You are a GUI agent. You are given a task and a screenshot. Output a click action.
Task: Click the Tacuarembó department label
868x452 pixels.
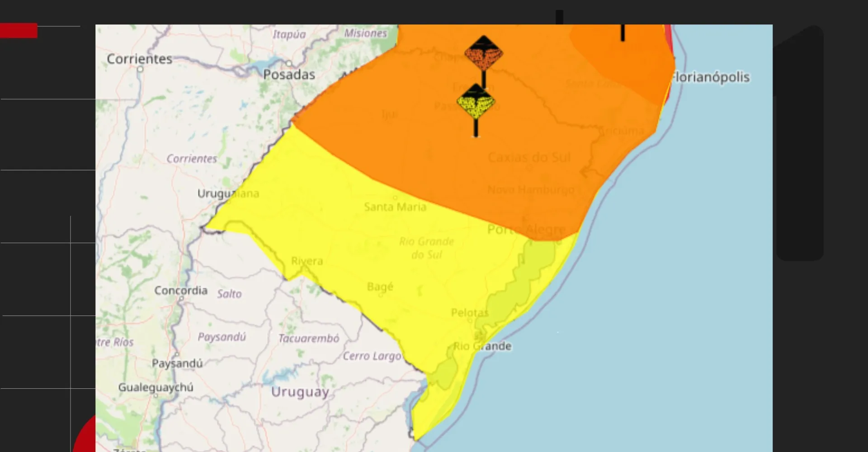coord(309,338)
